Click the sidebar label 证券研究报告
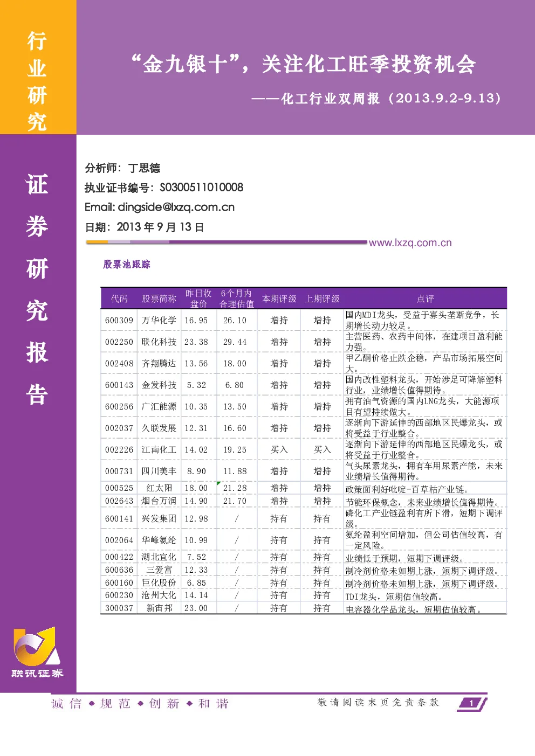The image size is (535, 756). coord(37,289)
